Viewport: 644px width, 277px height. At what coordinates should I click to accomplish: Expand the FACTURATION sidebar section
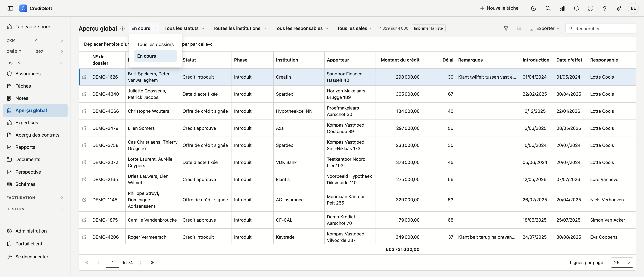(35, 197)
